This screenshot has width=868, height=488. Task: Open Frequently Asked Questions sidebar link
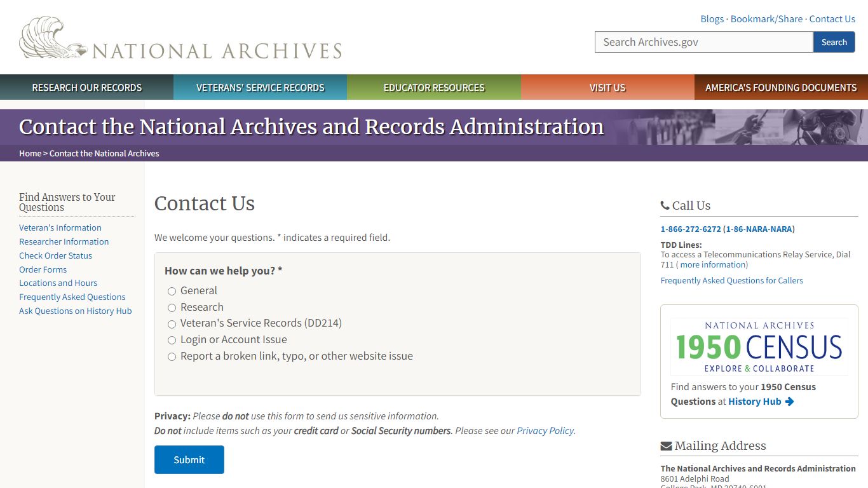pyautogui.click(x=72, y=297)
